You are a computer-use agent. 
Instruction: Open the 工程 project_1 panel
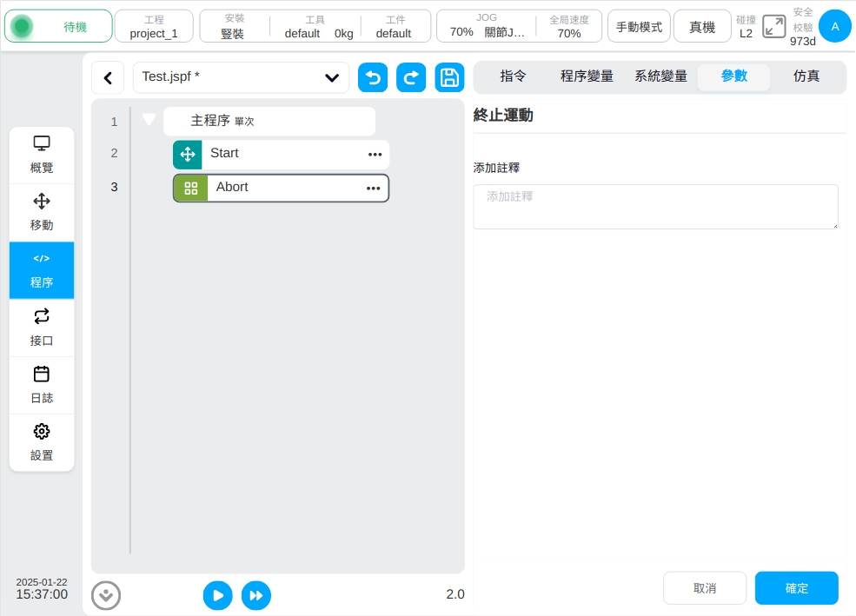coord(154,26)
